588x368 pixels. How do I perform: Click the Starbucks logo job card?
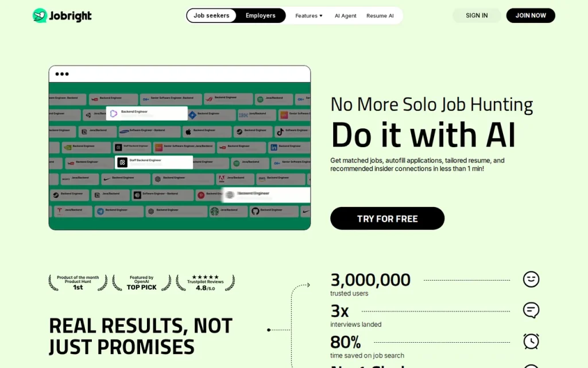(x=229, y=212)
